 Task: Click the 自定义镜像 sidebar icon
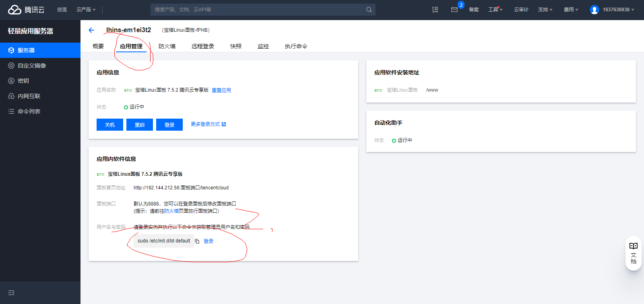pyautogui.click(x=11, y=66)
